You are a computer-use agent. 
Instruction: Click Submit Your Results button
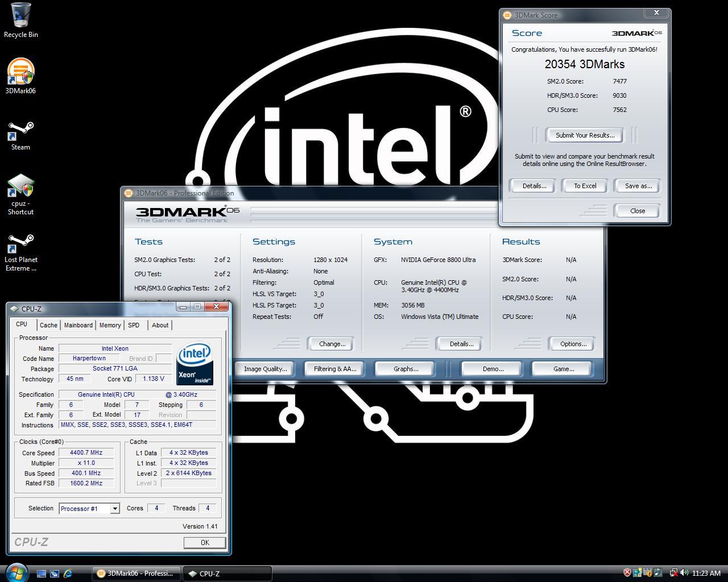[x=585, y=135]
